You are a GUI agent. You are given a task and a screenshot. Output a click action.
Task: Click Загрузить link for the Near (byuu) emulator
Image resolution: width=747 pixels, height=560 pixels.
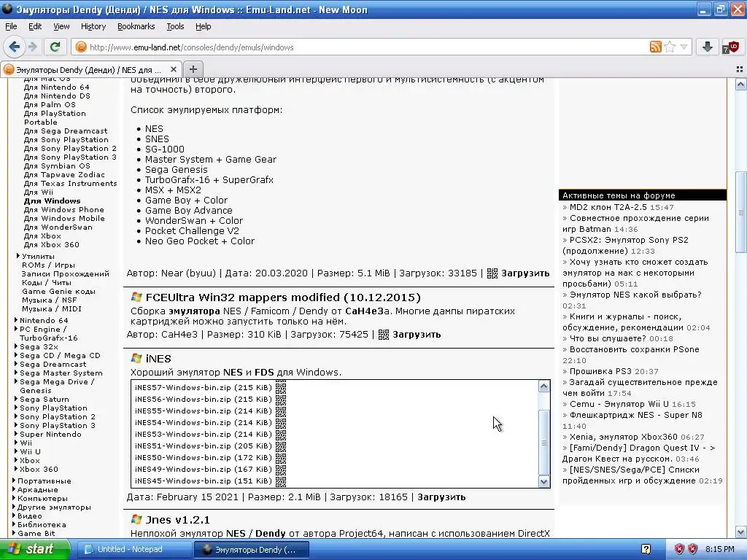[525, 273]
